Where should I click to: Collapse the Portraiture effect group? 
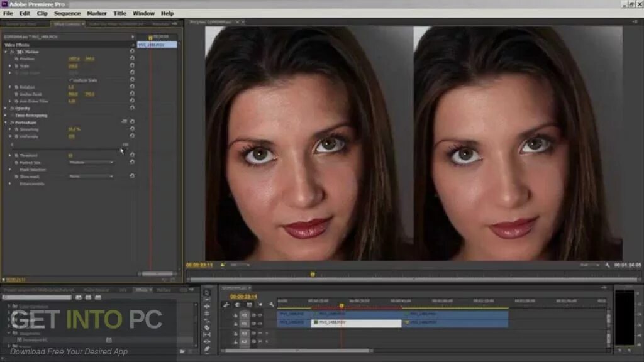[x=6, y=123]
